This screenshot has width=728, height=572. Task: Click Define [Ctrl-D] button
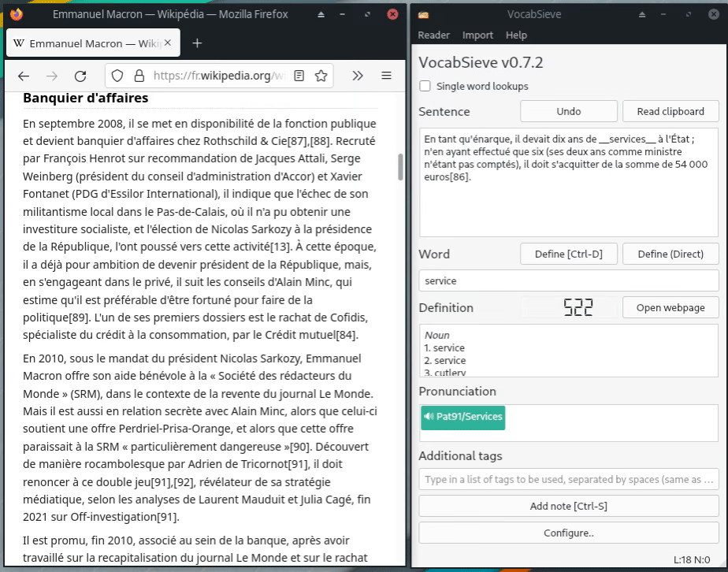(568, 254)
